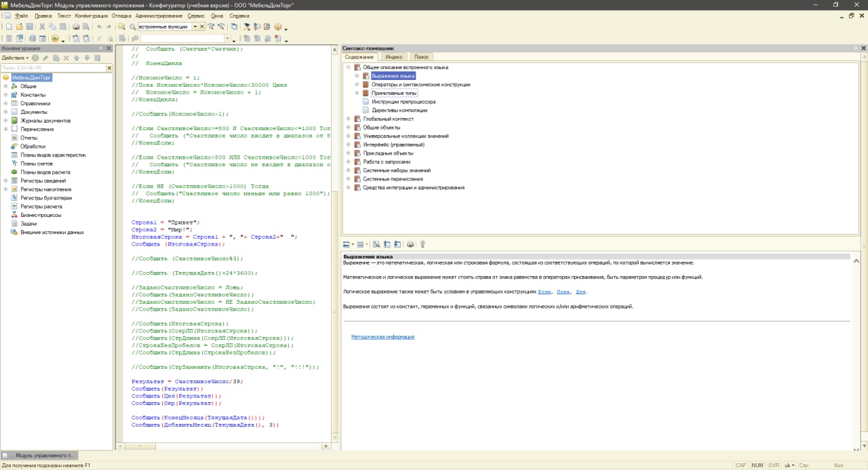Viewport: 868px width, 470px height.
Task: Clear the configuration tree search field
Action: coord(108,68)
